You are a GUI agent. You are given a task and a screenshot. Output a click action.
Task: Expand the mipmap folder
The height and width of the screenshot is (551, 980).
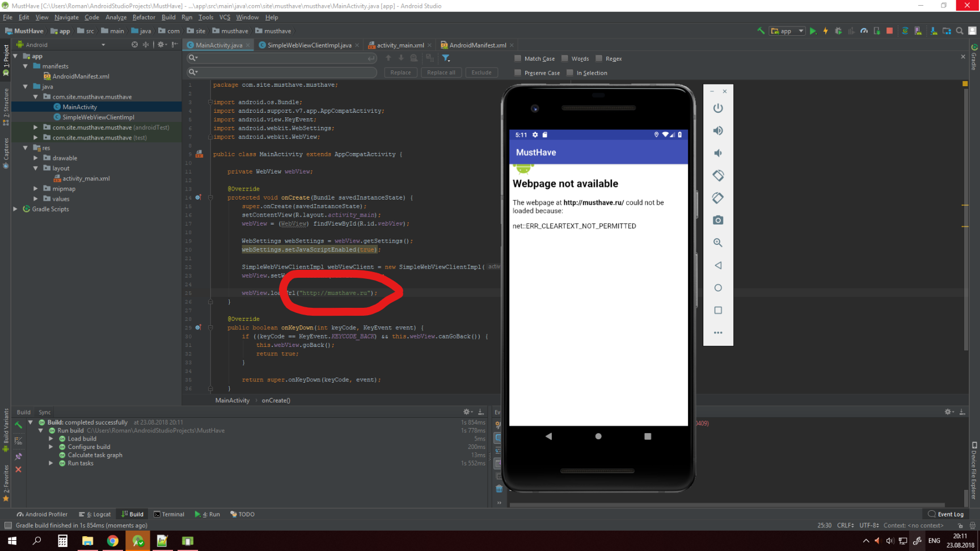coord(36,189)
